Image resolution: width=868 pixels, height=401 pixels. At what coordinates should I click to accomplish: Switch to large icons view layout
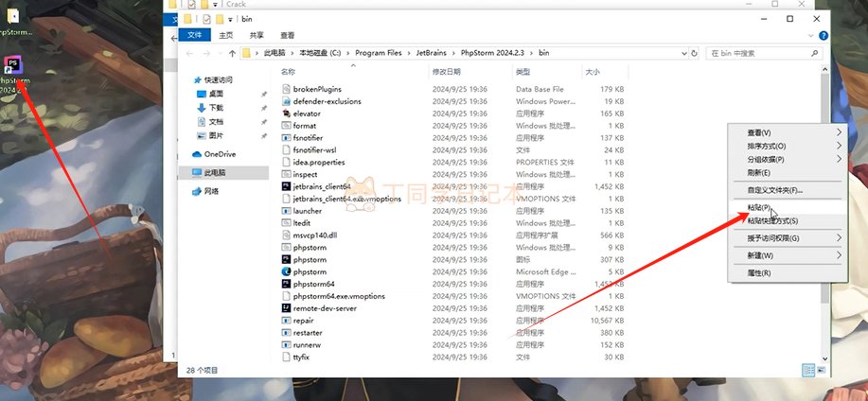821,370
